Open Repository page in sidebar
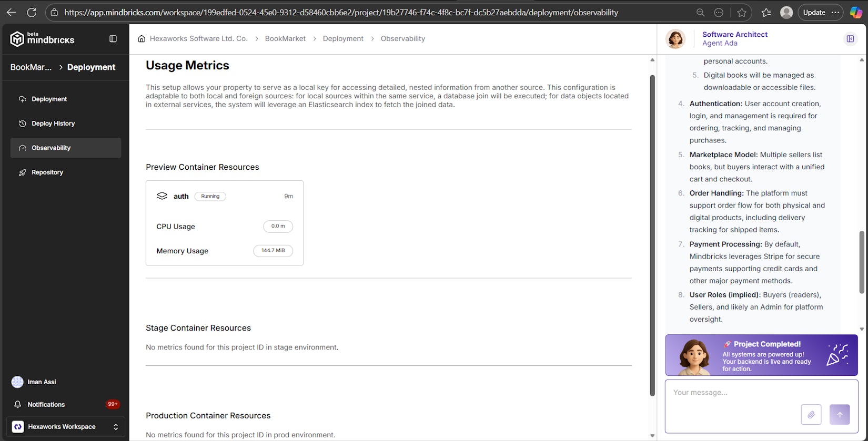The width and height of the screenshot is (868, 441). tap(47, 172)
